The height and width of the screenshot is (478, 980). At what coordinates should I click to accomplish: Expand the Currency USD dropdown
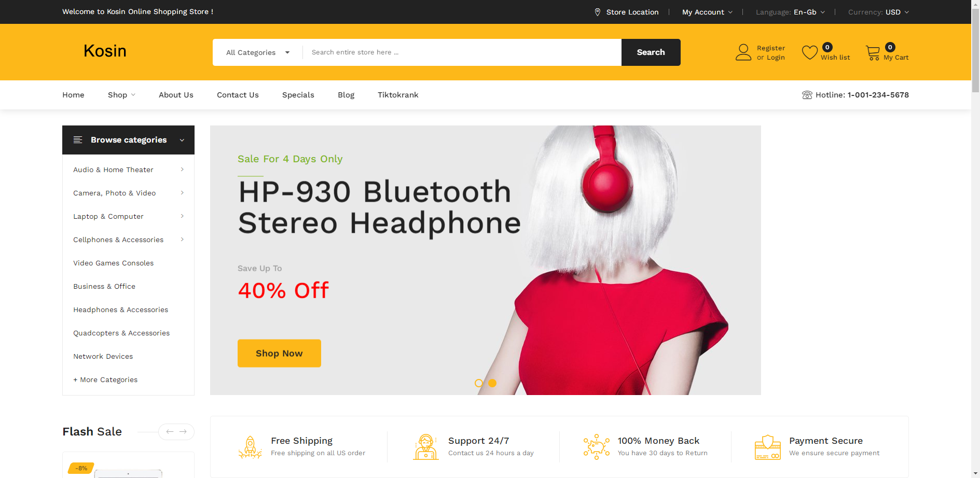pyautogui.click(x=878, y=12)
